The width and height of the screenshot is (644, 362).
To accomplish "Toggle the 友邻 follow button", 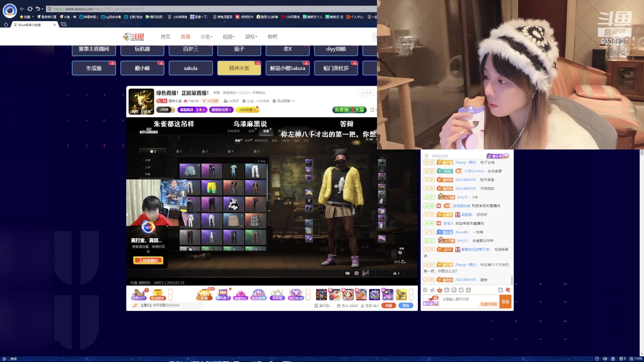I will click(x=366, y=93).
